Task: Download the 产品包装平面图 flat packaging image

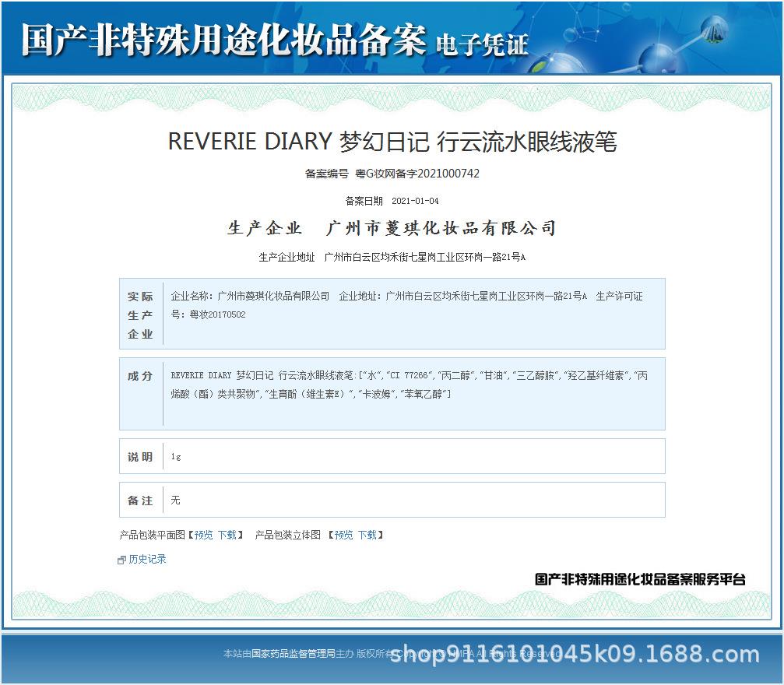Action: click(x=227, y=535)
